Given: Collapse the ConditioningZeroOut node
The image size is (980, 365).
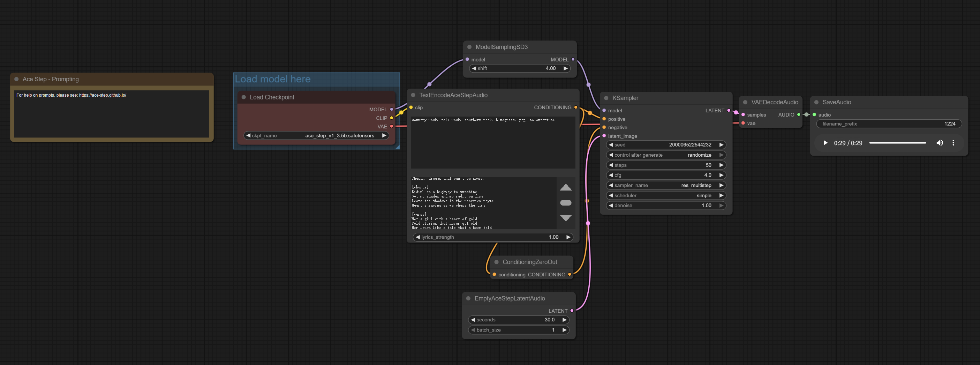Looking at the screenshot, I should coord(497,262).
